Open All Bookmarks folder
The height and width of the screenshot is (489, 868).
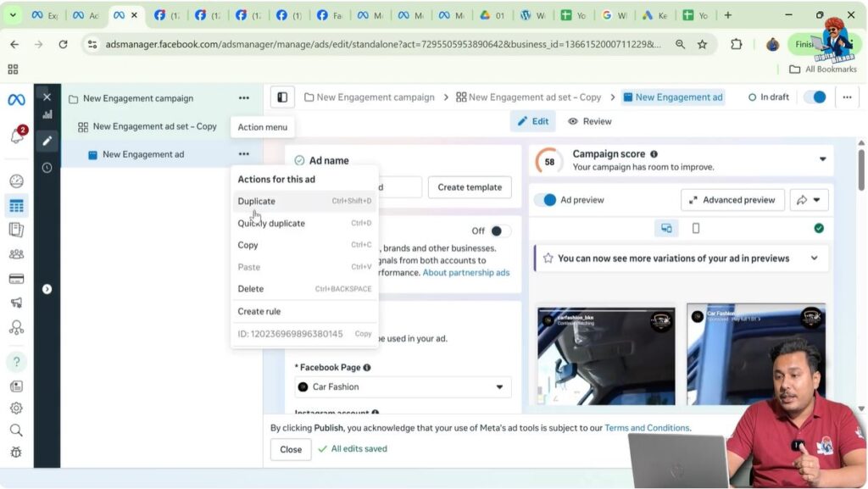click(x=822, y=69)
